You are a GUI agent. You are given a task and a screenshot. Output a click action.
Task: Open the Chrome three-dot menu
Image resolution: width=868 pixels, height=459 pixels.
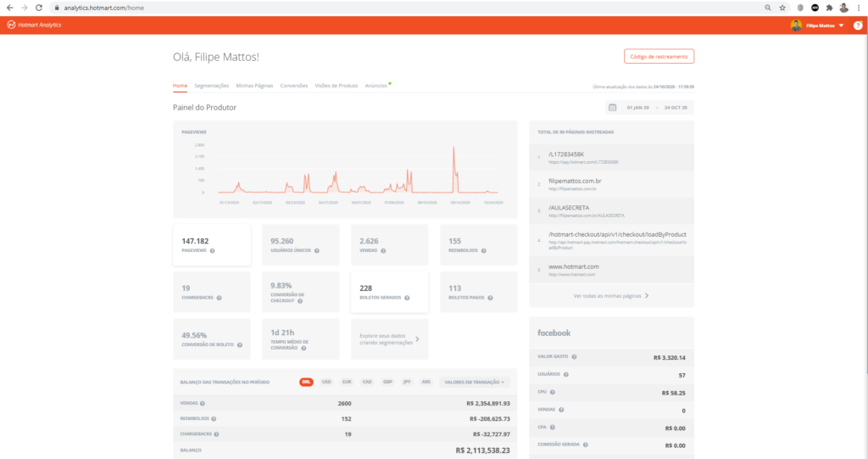pyautogui.click(x=859, y=8)
